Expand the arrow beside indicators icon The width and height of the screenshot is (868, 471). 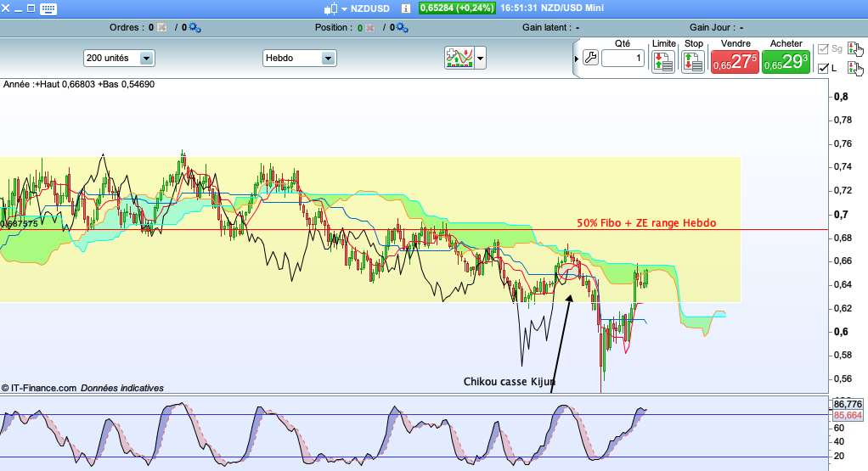[x=481, y=59]
